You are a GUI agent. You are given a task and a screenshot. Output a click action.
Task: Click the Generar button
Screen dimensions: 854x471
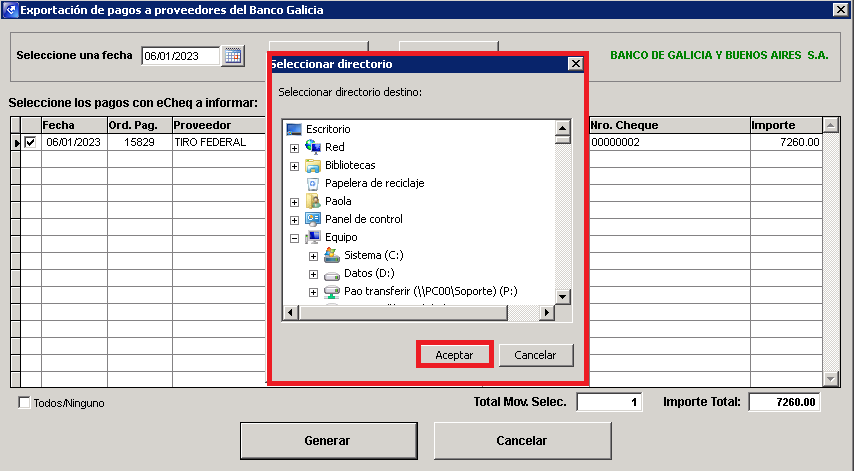click(x=328, y=441)
